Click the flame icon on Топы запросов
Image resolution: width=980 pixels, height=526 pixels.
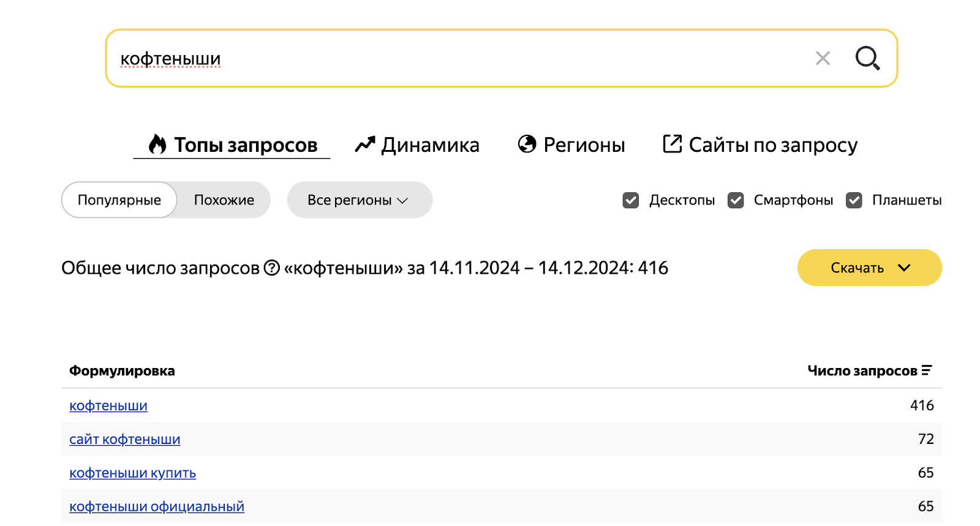[157, 145]
